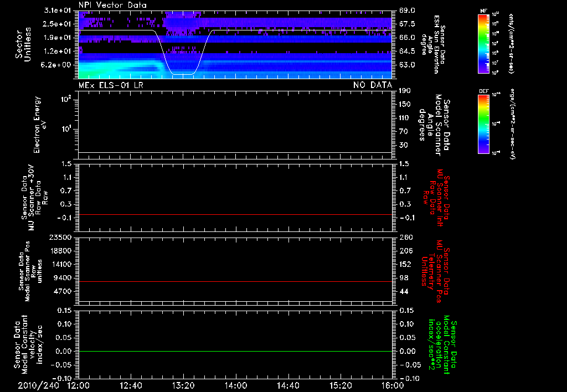Click the NF rainbow color bar
The image size is (567, 392).
click(x=484, y=43)
